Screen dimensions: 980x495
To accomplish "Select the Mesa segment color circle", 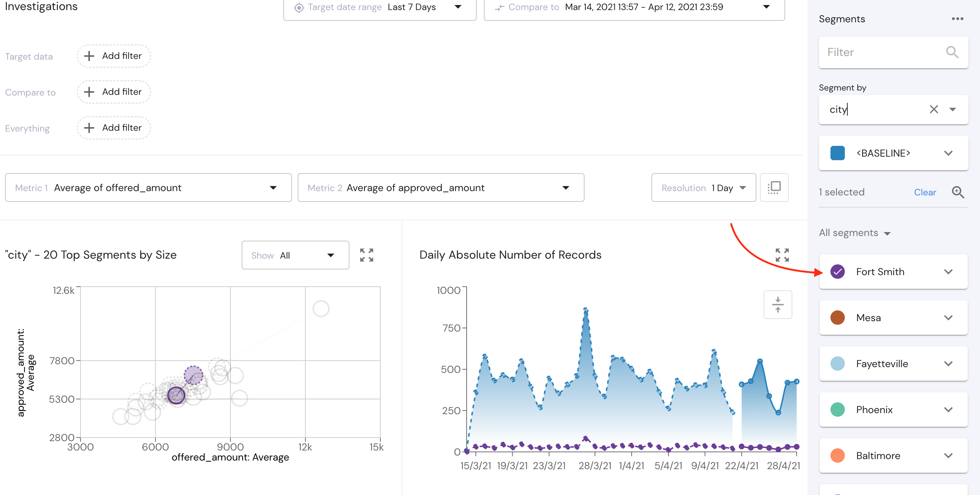I will [x=837, y=318].
